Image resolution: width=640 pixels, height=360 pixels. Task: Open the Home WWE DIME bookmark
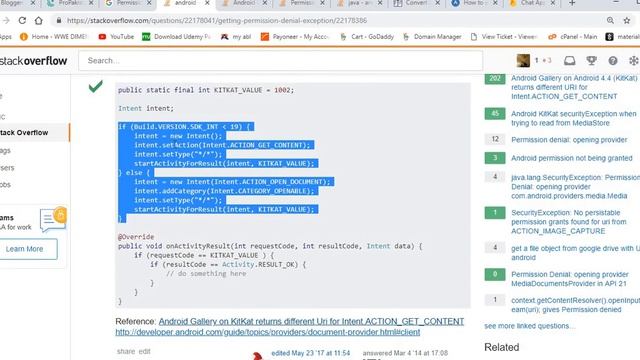pos(53,37)
